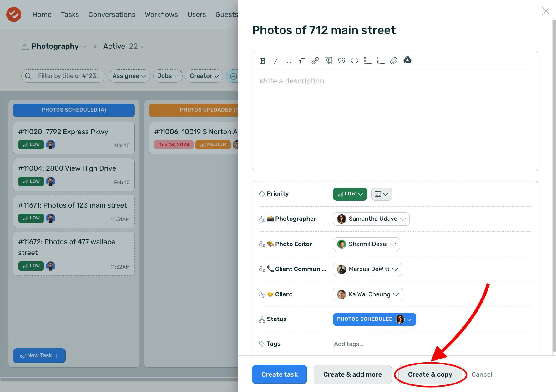Image resolution: width=556 pixels, height=392 pixels.
Task: Open card #11004: 2800 View High Drive
Action: click(x=74, y=175)
